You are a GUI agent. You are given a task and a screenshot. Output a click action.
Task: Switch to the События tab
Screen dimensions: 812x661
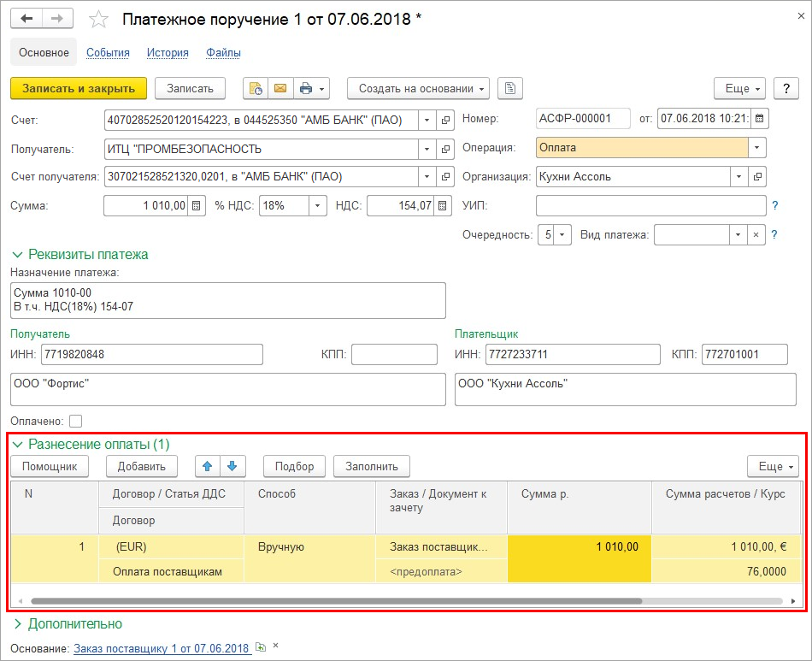(x=108, y=52)
